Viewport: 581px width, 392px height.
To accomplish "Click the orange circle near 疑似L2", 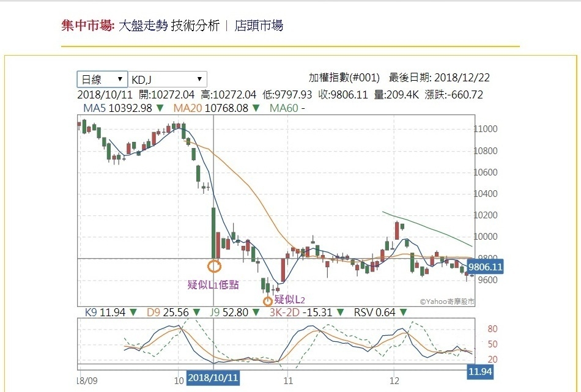I will [x=267, y=301].
